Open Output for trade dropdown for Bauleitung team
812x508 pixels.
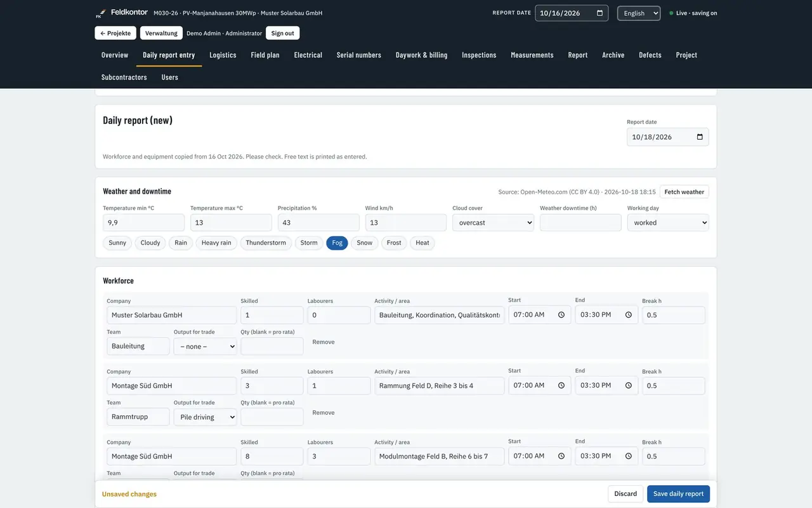tap(205, 347)
